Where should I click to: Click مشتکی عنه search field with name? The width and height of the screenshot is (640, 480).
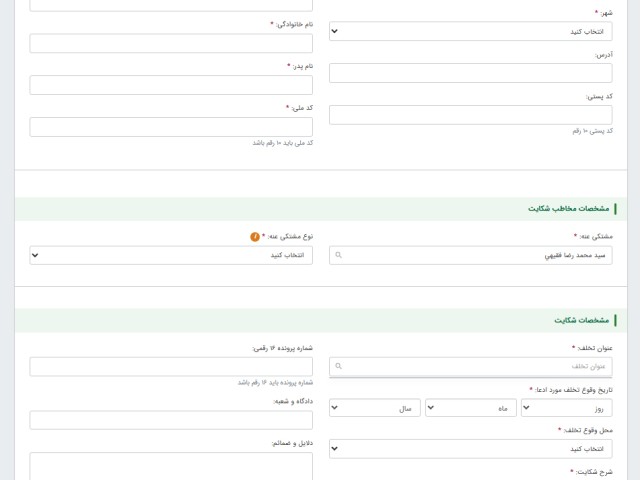tap(471, 255)
